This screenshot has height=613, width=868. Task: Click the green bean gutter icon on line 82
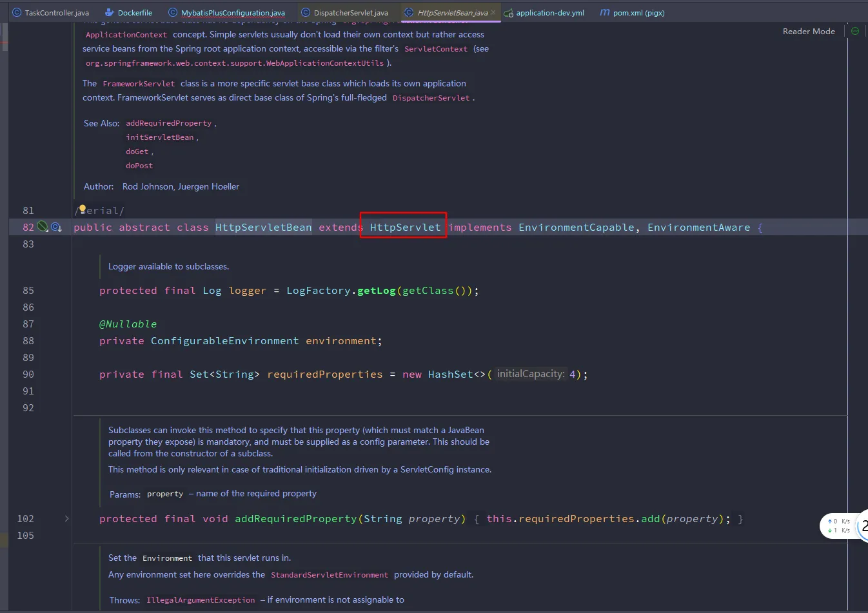click(x=43, y=226)
